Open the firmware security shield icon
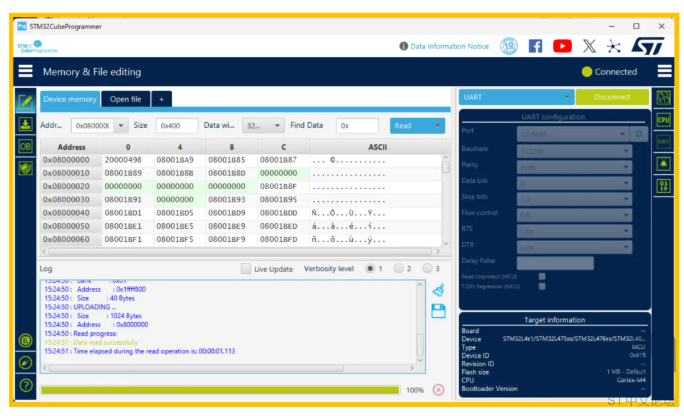This screenshot has width=684, height=416. point(25,168)
